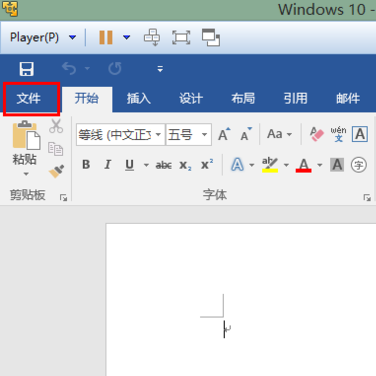Open the Customize Quick Access Toolbar arrow
This screenshot has width=376, height=376.
[160, 69]
